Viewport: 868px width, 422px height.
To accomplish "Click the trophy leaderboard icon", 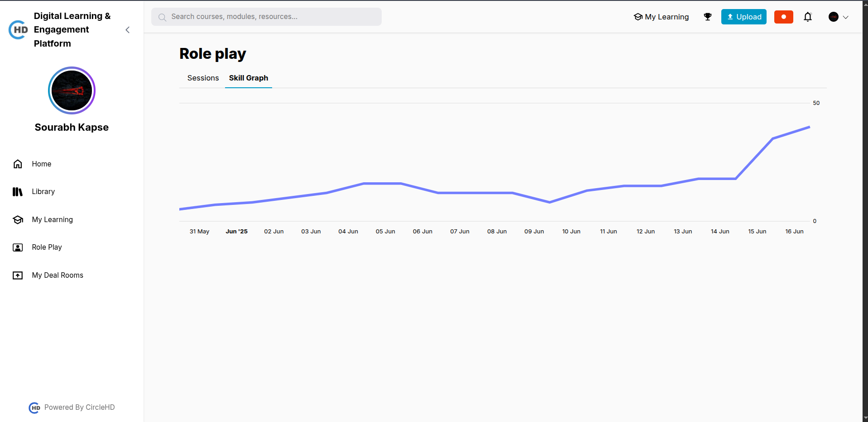I will [707, 17].
